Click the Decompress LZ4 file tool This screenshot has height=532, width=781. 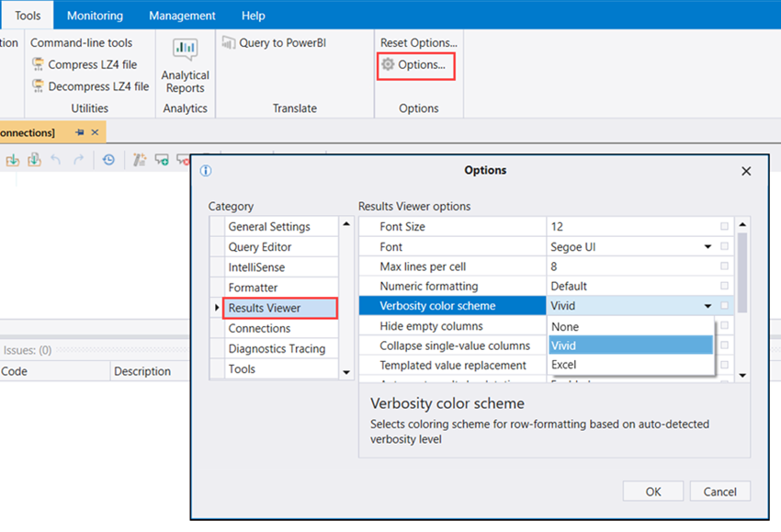(90, 87)
